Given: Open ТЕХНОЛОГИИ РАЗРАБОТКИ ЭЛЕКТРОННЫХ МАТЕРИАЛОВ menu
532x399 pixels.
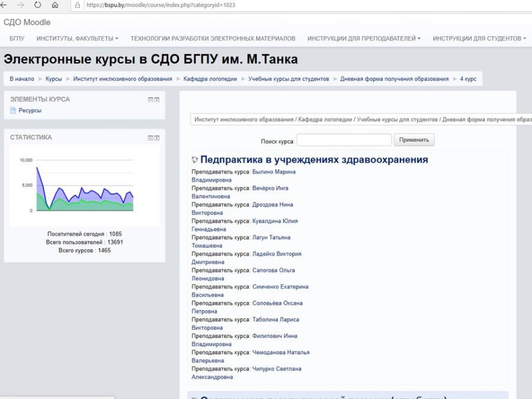Looking at the screenshot, I should click(x=213, y=38).
